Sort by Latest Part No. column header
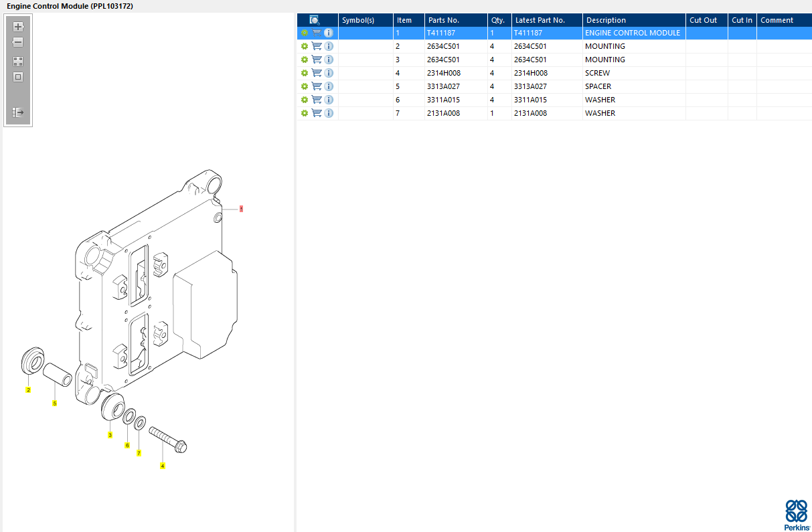The width and height of the screenshot is (812, 532). (547, 20)
